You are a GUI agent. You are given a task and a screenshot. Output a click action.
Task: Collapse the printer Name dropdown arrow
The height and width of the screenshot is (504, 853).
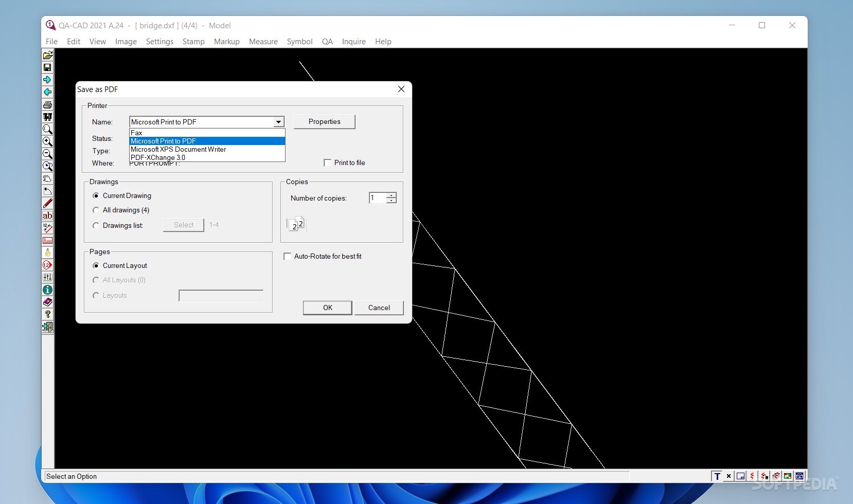tap(278, 122)
